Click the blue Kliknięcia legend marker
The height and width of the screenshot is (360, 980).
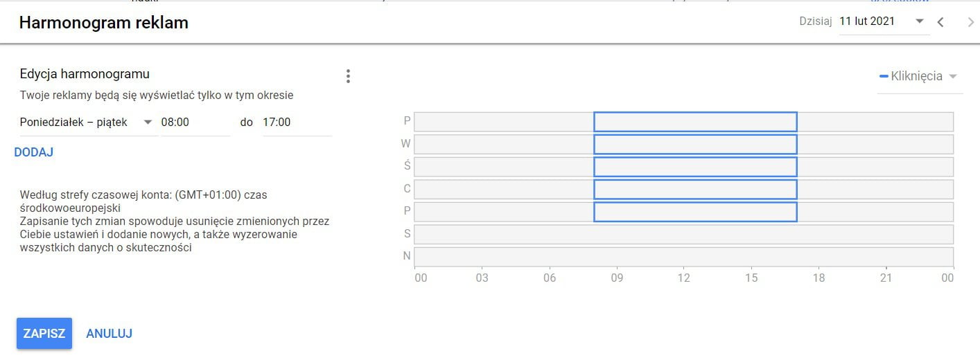884,76
